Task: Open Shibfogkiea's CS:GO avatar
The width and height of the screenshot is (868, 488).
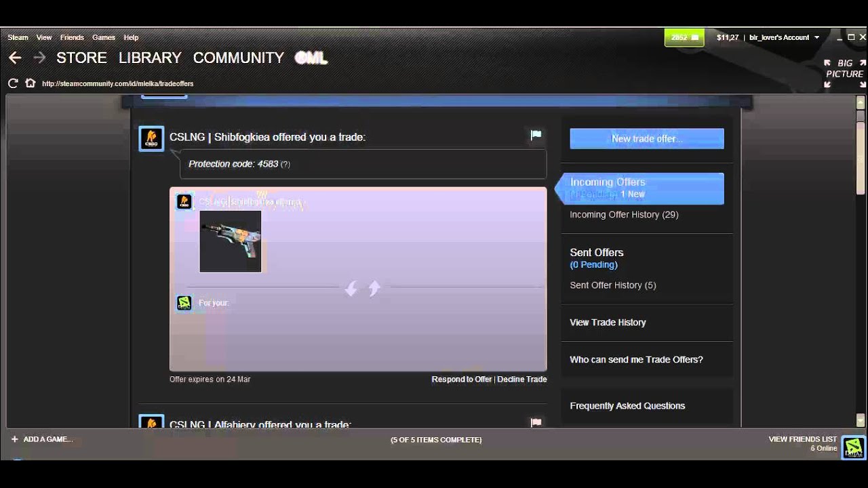Action: tap(151, 138)
